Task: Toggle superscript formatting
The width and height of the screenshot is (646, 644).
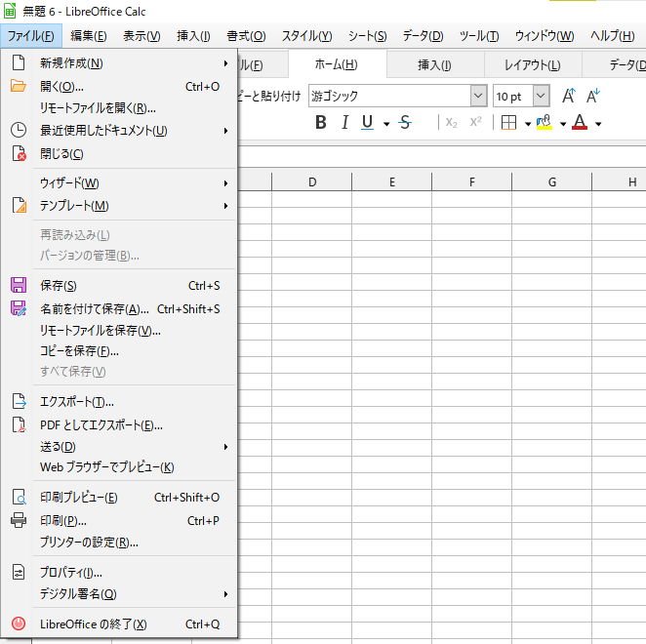Action: click(476, 122)
